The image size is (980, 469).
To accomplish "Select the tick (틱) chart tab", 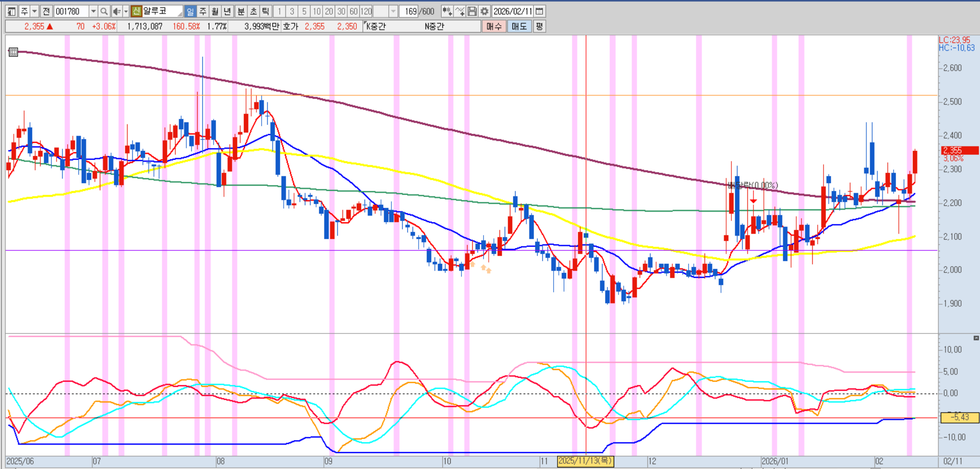I will tap(266, 11).
